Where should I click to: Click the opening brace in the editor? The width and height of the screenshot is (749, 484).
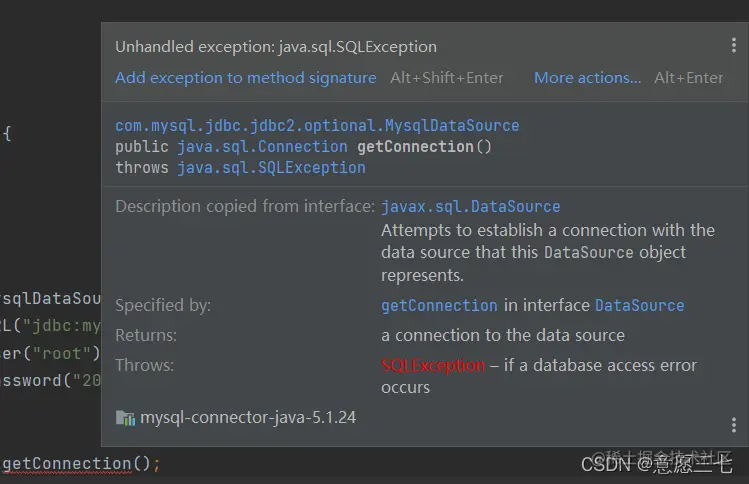tap(7, 133)
